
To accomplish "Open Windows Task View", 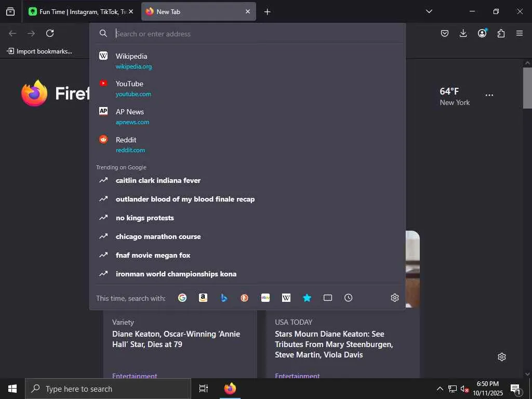I will click(x=203, y=389).
